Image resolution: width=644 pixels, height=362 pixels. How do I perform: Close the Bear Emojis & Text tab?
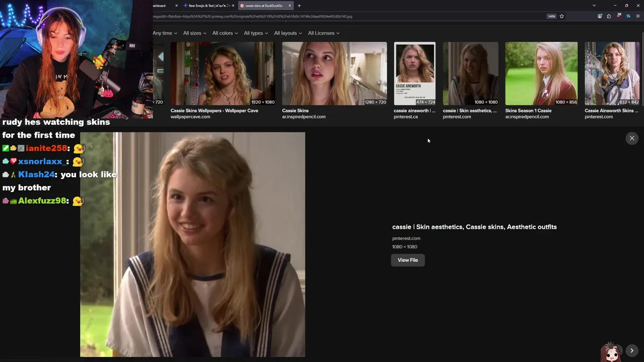click(233, 6)
